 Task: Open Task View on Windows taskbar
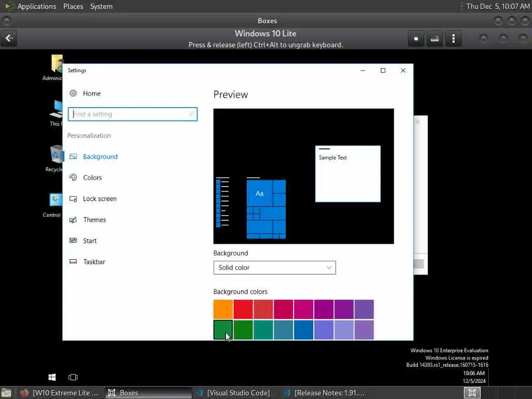click(x=73, y=377)
